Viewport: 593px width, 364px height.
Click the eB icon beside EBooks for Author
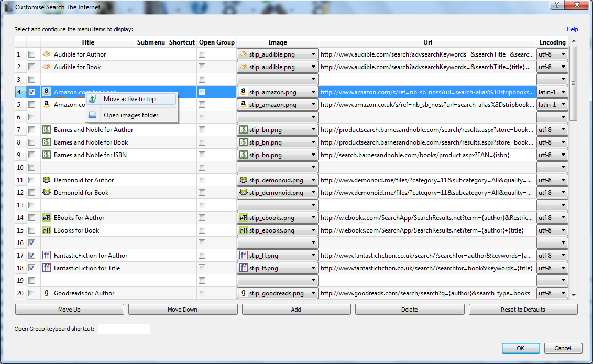click(x=47, y=218)
